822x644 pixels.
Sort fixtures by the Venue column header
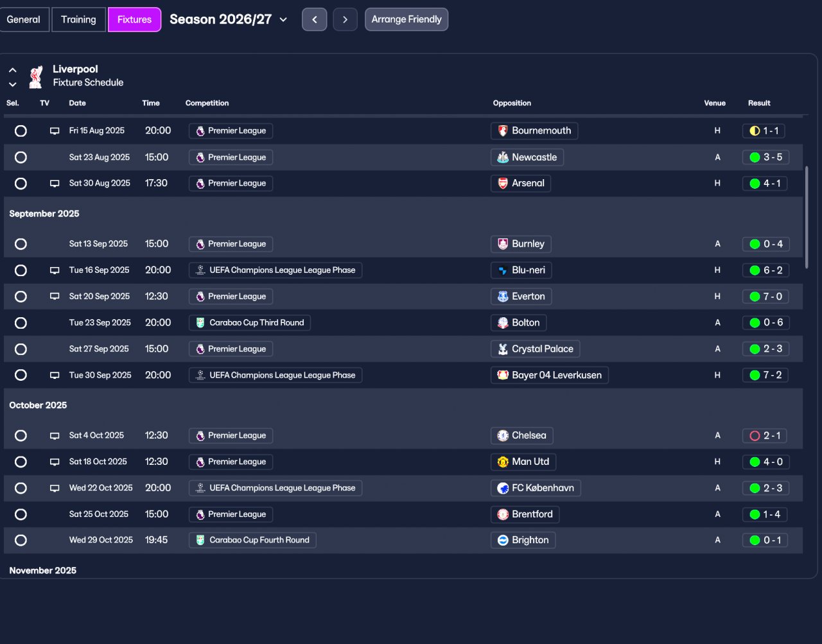(715, 103)
